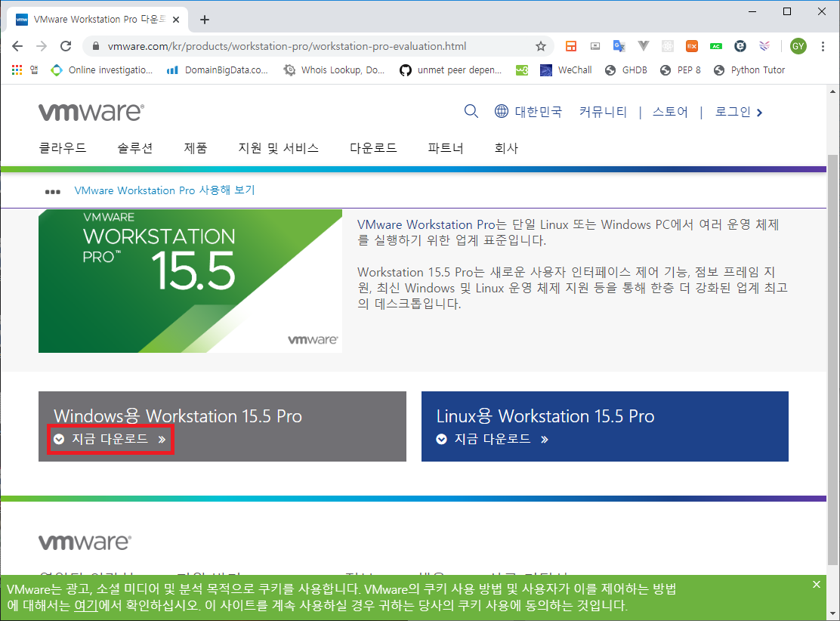The height and width of the screenshot is (621, 840).
Task: Open the 솔루션 navigation menu
Action: click(x=135, y=148)
